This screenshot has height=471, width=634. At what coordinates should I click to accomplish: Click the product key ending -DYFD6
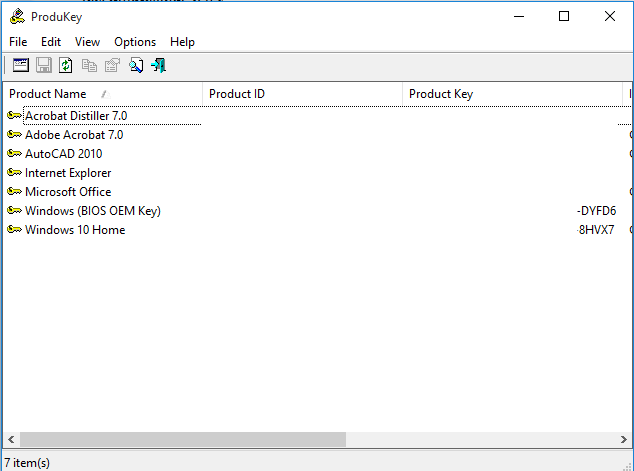click(x=596, y=211)
